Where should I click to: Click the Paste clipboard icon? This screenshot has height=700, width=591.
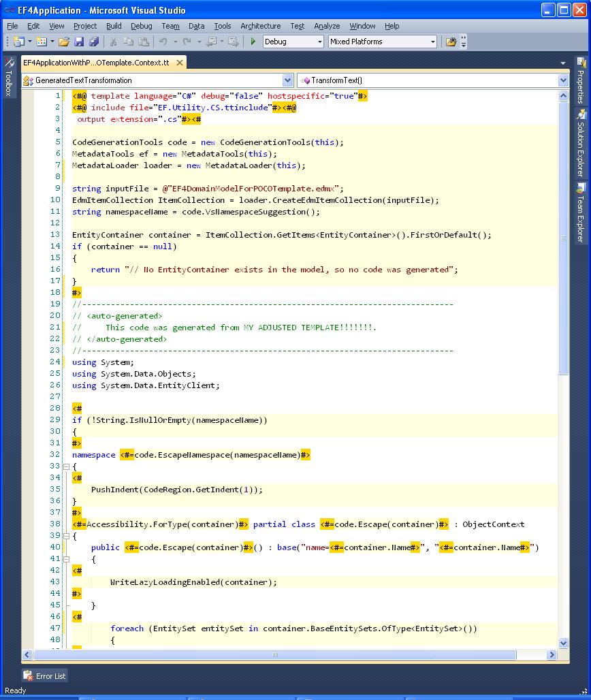point(143,42)
